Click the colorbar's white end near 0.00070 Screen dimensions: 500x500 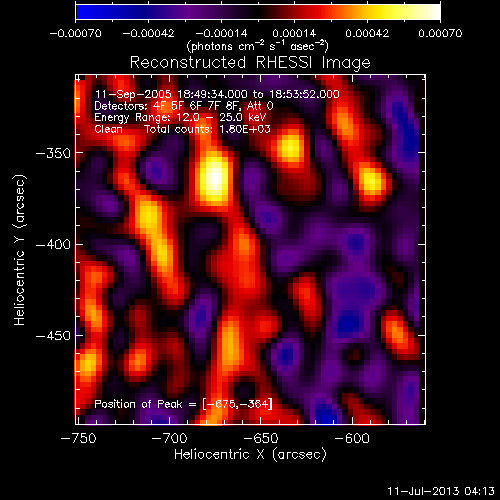click(x=433, y=12)
